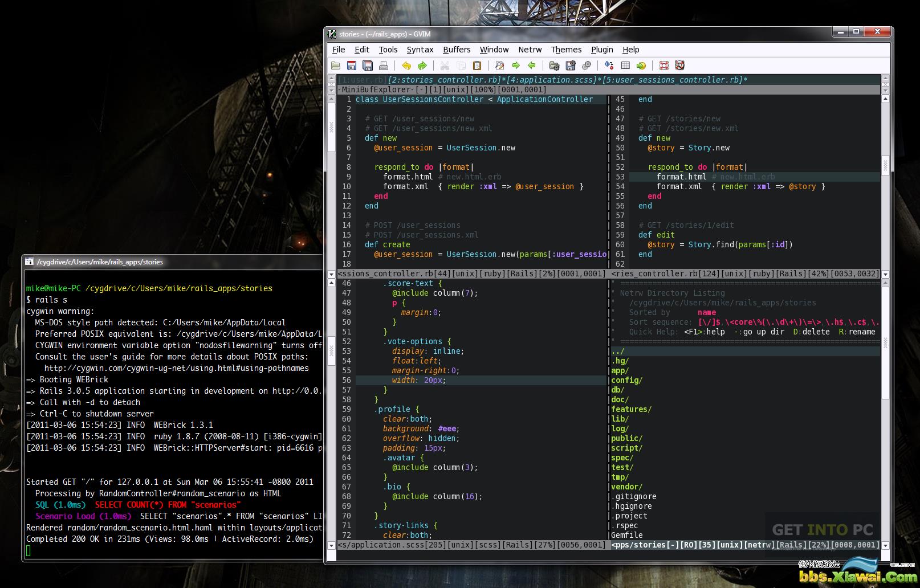The width and height of the screenshot is (920, 588).
Task: Click the Save session disk-with-gear icon
Action: [x=570, y=66]
